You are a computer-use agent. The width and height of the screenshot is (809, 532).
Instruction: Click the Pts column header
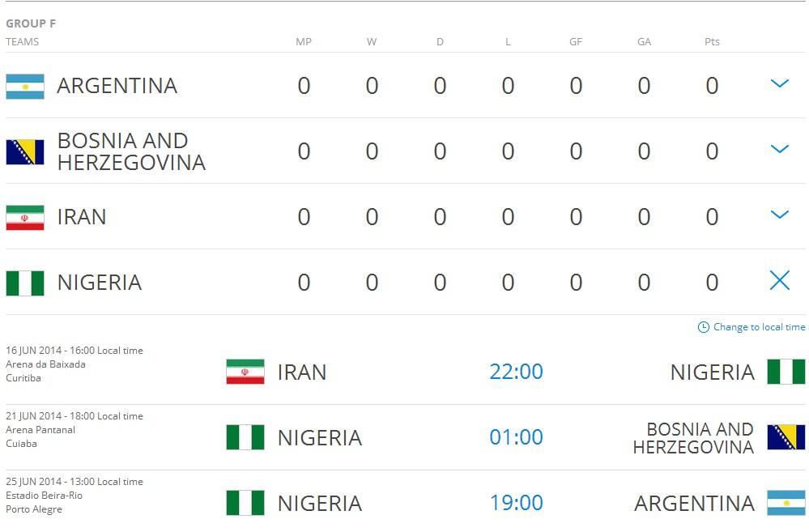click(x=712, y=42)
